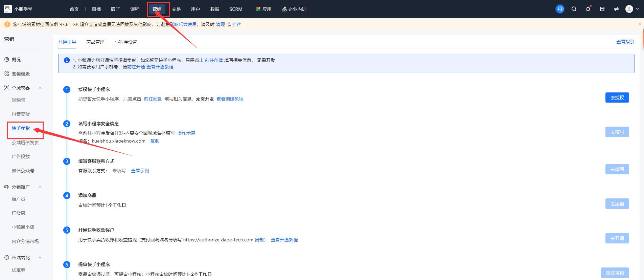Switch to the 小程序设置 tab
The height and width of the screenshot is (280, 644).
(125, 42)
